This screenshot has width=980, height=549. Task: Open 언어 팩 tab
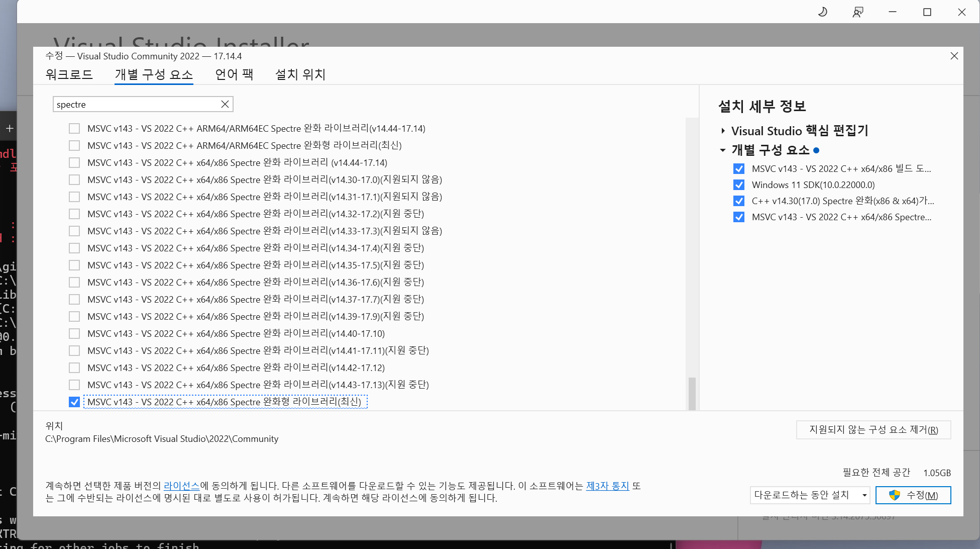coord(234,74)
